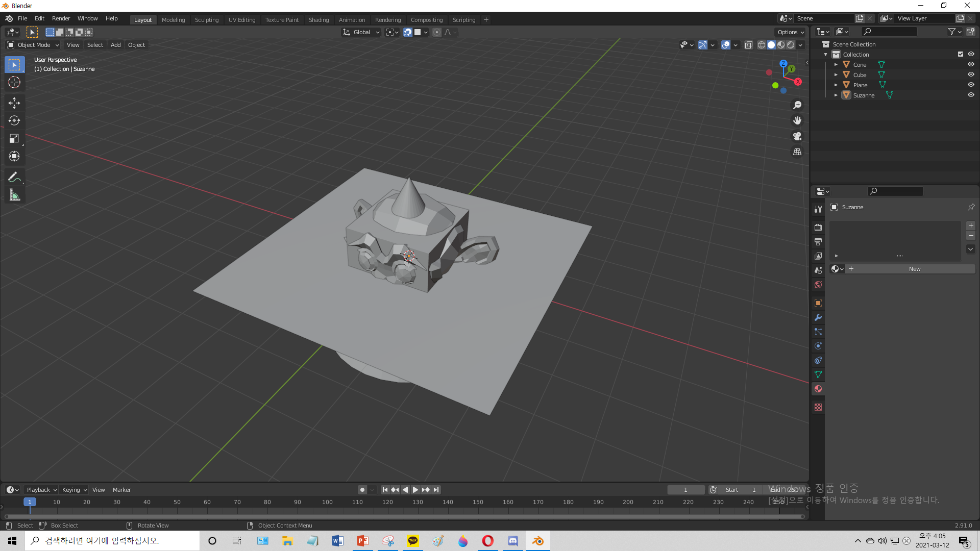The height and width of the screenshot is (551, 980).
Task: Open the Object Mode dropdown
Action: (x=33, y=45)
